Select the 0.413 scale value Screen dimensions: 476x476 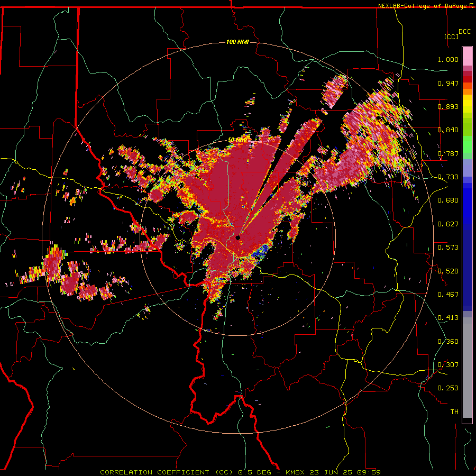click(x=448, y=318)
